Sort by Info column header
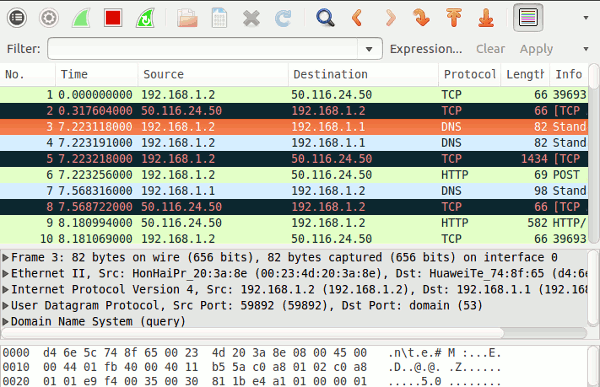The height and width of the screenshot is (387, 600). click(569, 74)
